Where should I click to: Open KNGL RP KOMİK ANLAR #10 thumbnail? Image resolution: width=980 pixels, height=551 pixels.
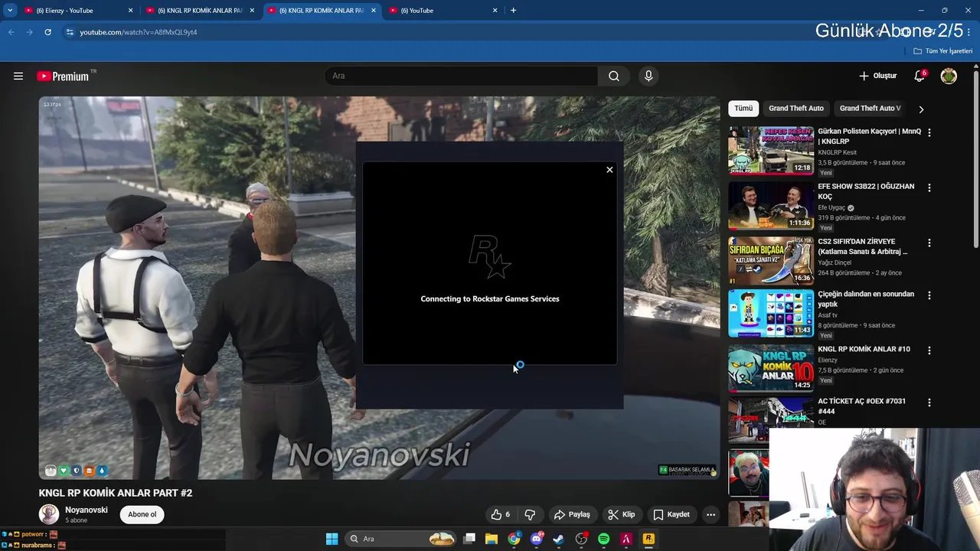click(771, 368)
